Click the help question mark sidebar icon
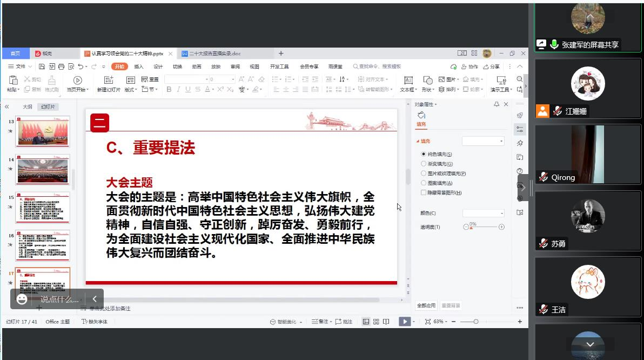Screen dimensions: 644x360 point(520,171)
